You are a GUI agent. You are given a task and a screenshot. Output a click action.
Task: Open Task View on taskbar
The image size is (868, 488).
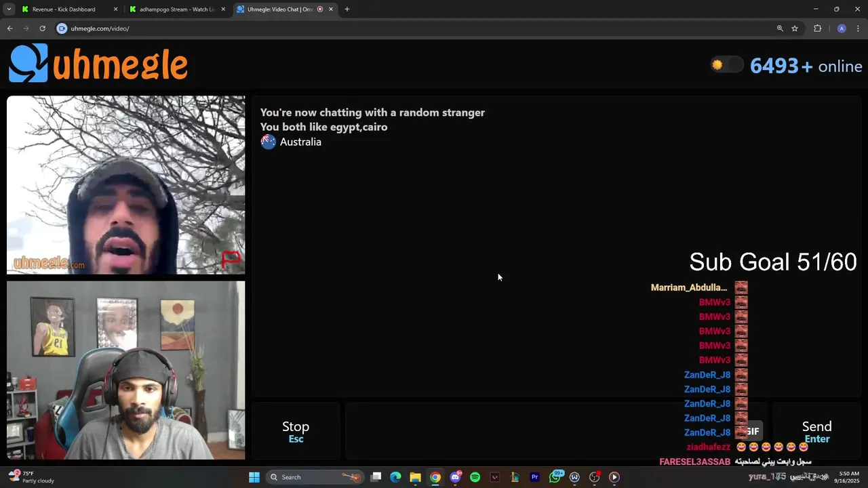(x=376, y=477)
